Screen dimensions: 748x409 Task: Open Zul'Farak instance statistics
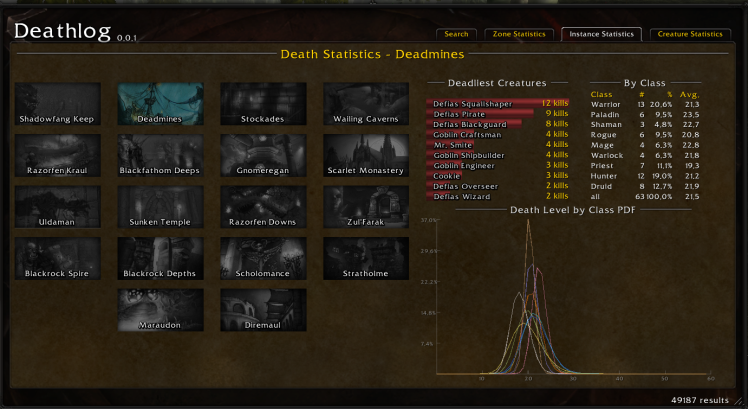point(366,207)
